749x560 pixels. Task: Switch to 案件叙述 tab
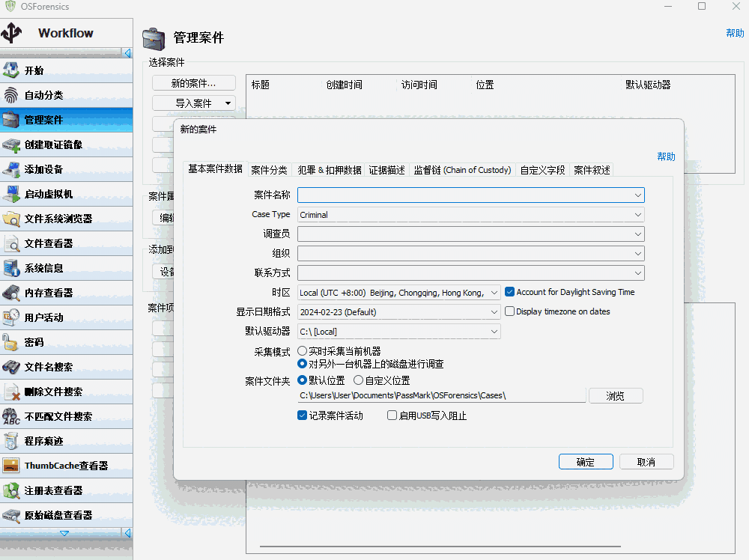pos(592,170)
